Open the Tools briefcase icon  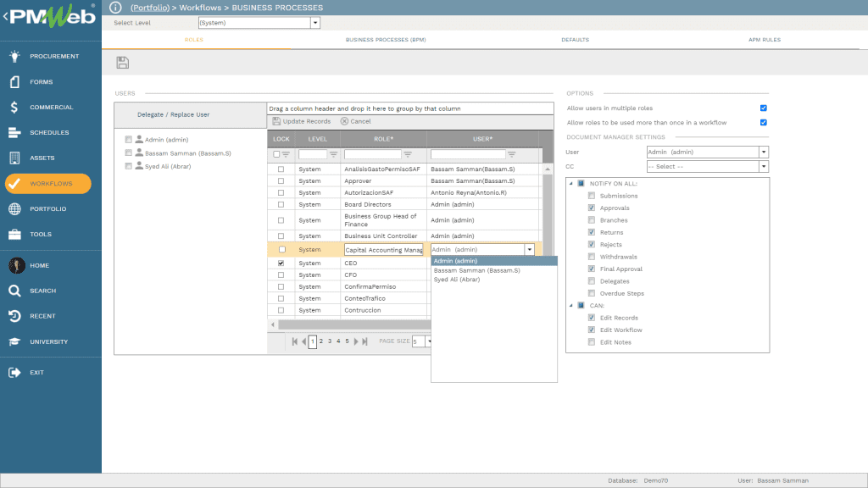coord(15,235)
